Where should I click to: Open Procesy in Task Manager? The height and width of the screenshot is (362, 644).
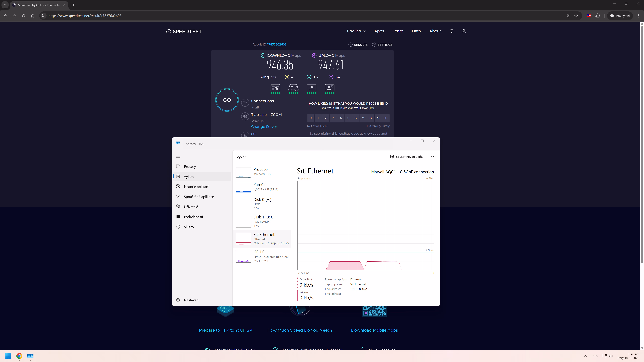(202, 167)
